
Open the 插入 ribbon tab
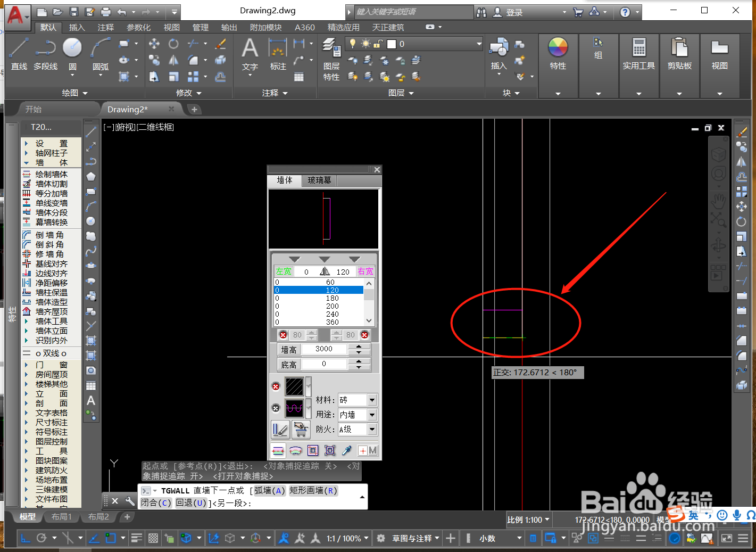click(77, 27)
